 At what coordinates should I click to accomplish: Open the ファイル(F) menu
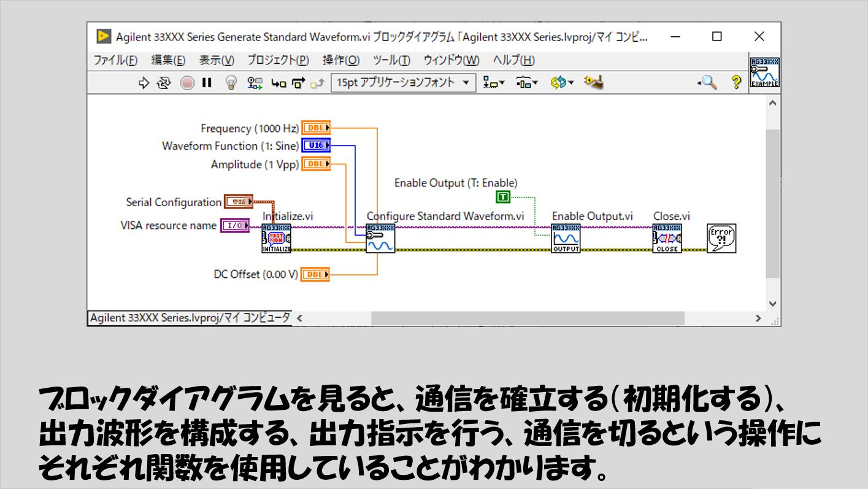point(115,60)
